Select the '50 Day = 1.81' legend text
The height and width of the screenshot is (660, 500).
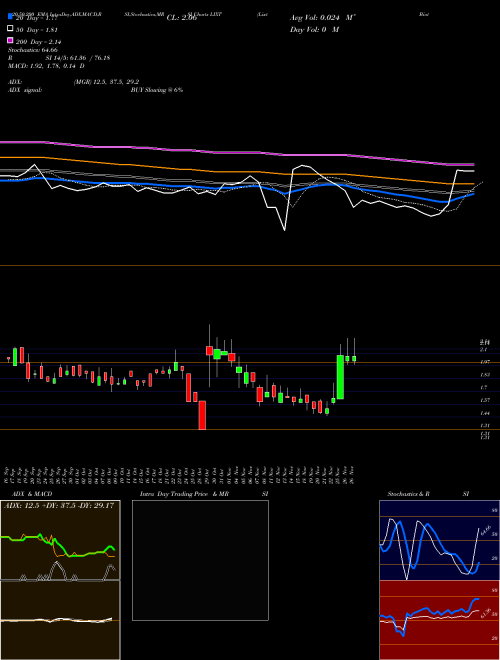pyautogui.click(x=36, y=30)
